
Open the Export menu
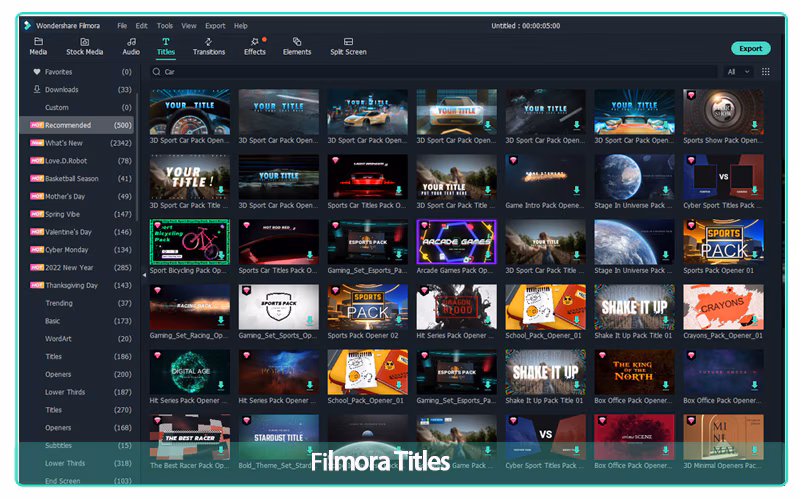tap(215, 26)
